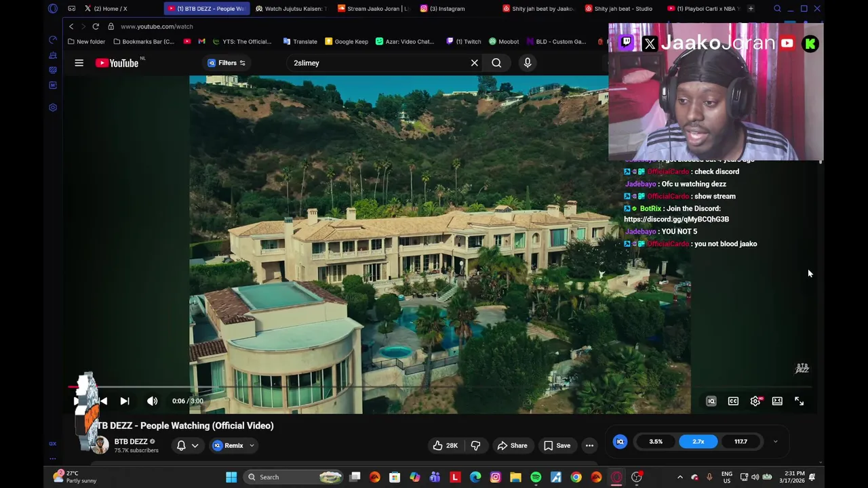
Task: Click the vidIQ Remix button
Action: coord(228,445)
